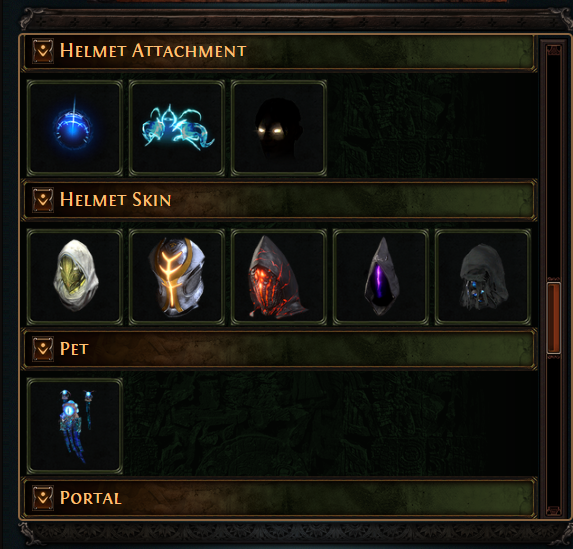Image resolution: width=573 pixels, height=549 pixels.
Task: Collapse the Helmet Attachment section
Action: pos(43,51)
